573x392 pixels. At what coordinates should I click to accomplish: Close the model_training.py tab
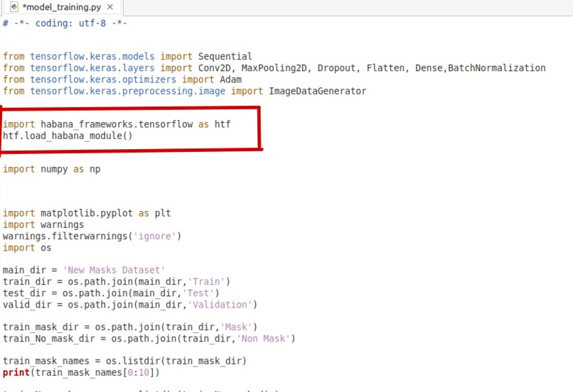click(x=110, y=7)
